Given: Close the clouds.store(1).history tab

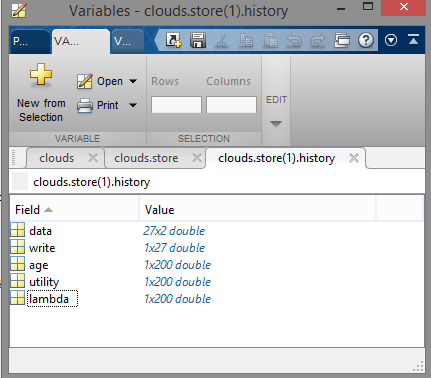Looking at the screenshot, I should pyautogui.click(x=354, y=158).
